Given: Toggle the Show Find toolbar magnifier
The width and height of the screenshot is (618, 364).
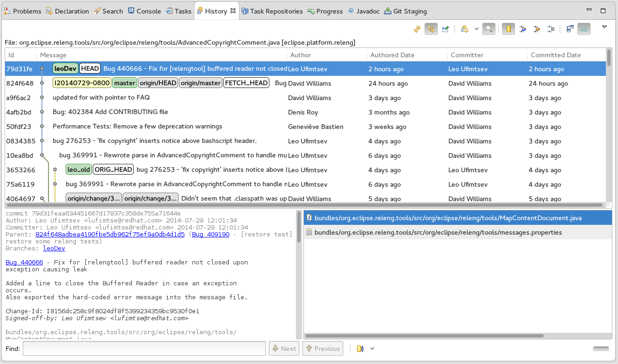Looking at the screenshot, I should tap(488, 29).
